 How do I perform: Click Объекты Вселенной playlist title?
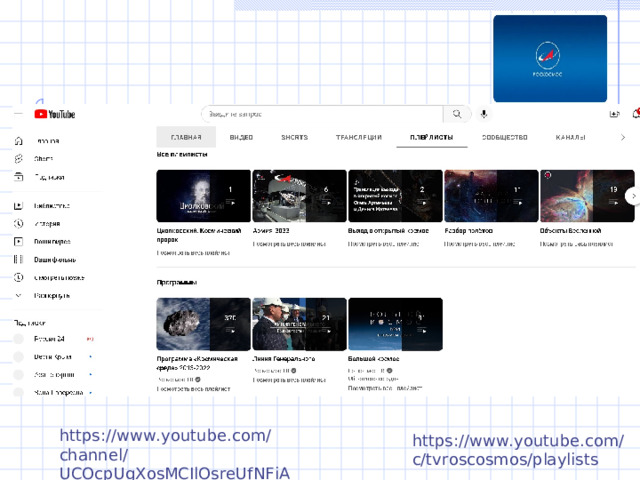(x=571, y=231)
